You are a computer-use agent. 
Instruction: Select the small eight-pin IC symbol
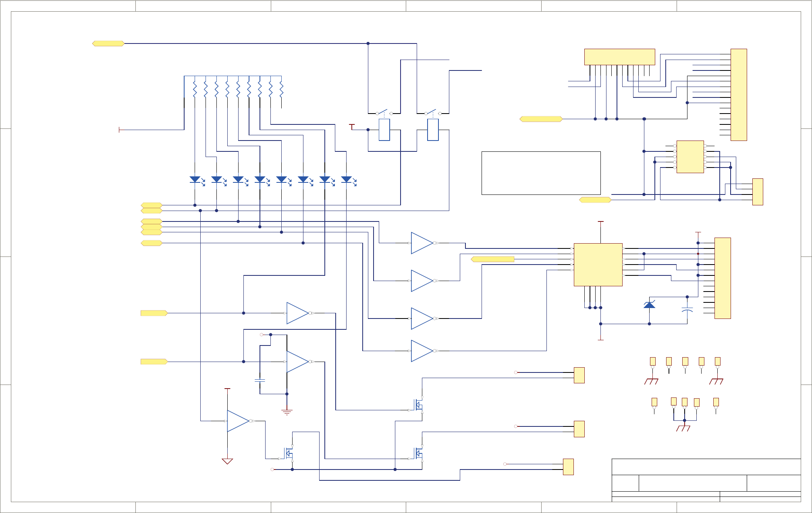click(x=690, y=157)
